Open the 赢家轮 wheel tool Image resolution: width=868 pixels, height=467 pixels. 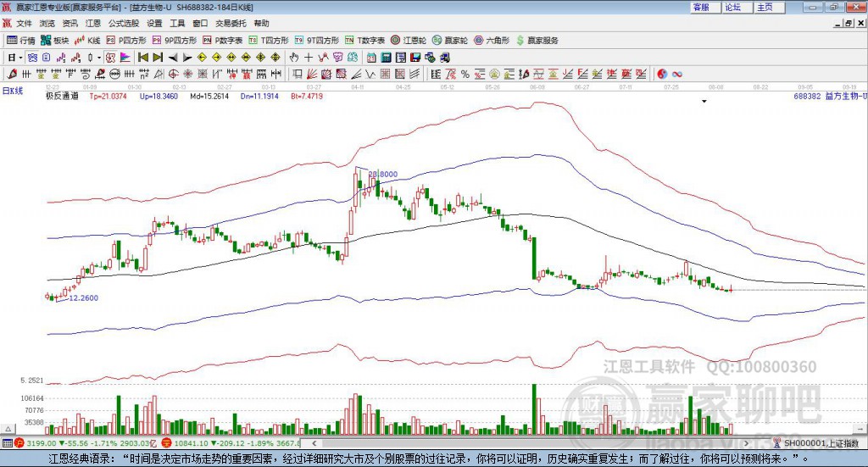coord(450,41)
